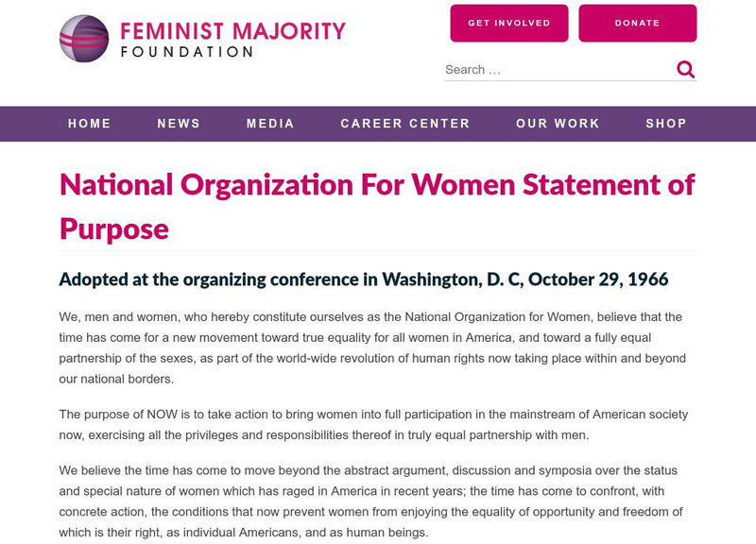Select Career Center in the navigation bar
Viewport: 756px width, 544px height.
click(405, 124)
